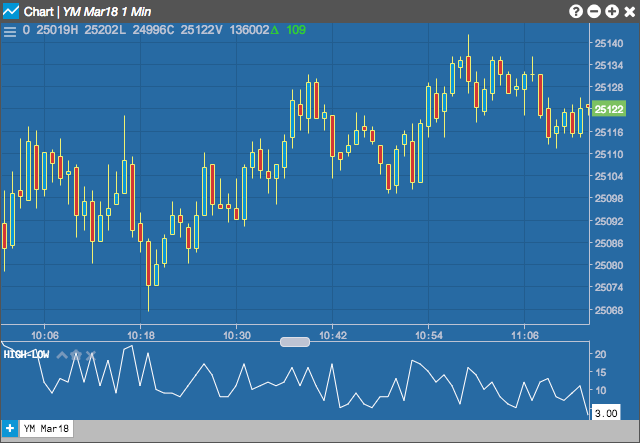Click the 10:06 time axis label
The width and height of the screenshot is (640, 443).
(x=45, y=336)
